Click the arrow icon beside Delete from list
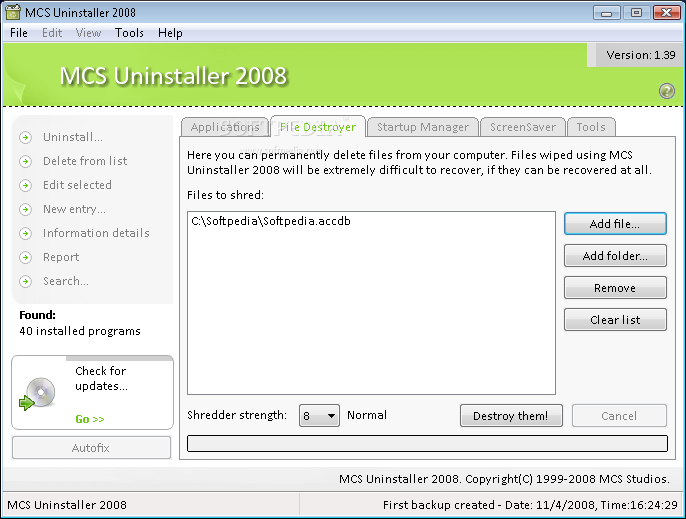 (25, 161)
